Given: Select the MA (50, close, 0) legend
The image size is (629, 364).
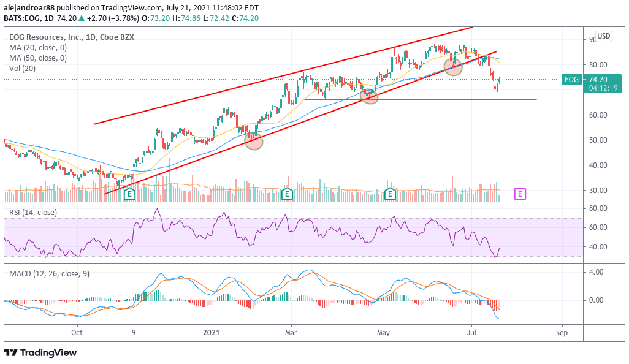Looking at the screenshot, I should (x=38, y=58).
